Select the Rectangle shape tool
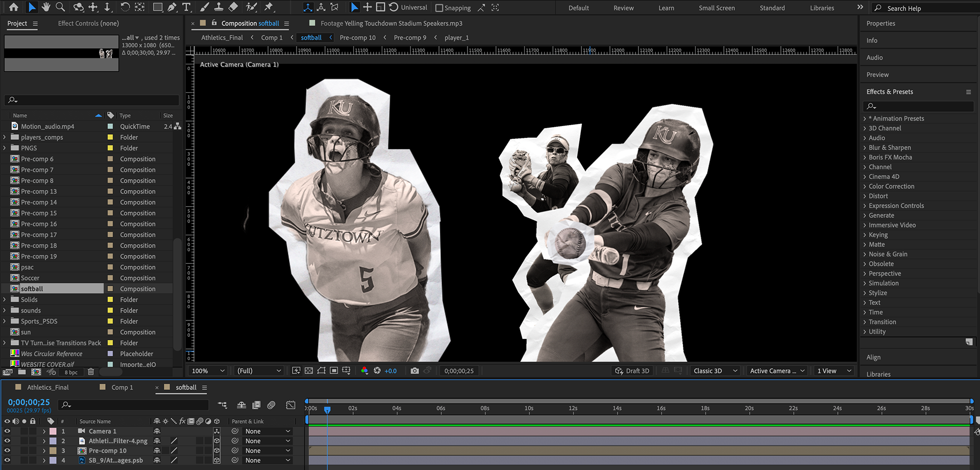This screenshot has width=980, height=470. point(158,7)
